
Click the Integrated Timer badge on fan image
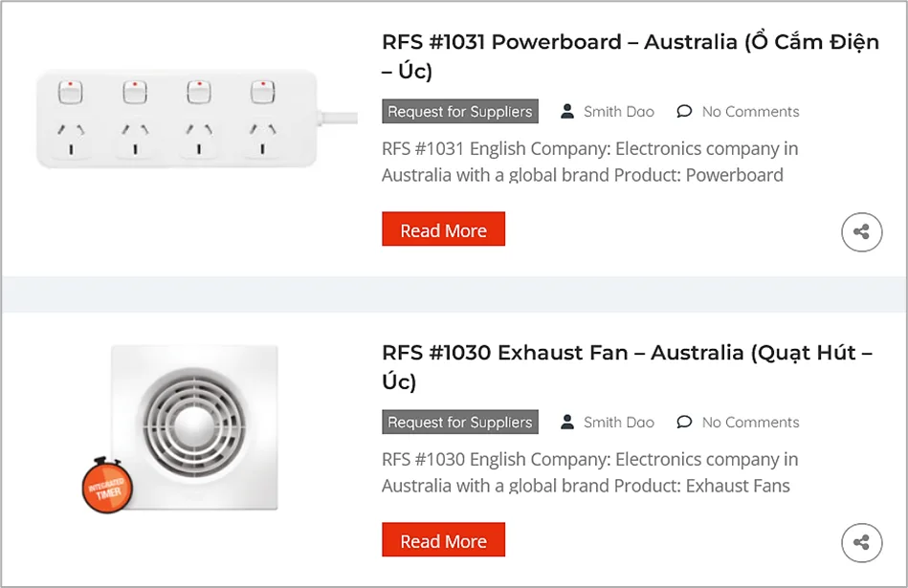point(108,486)
